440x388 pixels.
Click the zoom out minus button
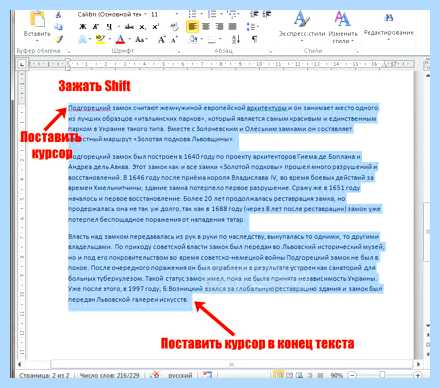tap(353, 376)
